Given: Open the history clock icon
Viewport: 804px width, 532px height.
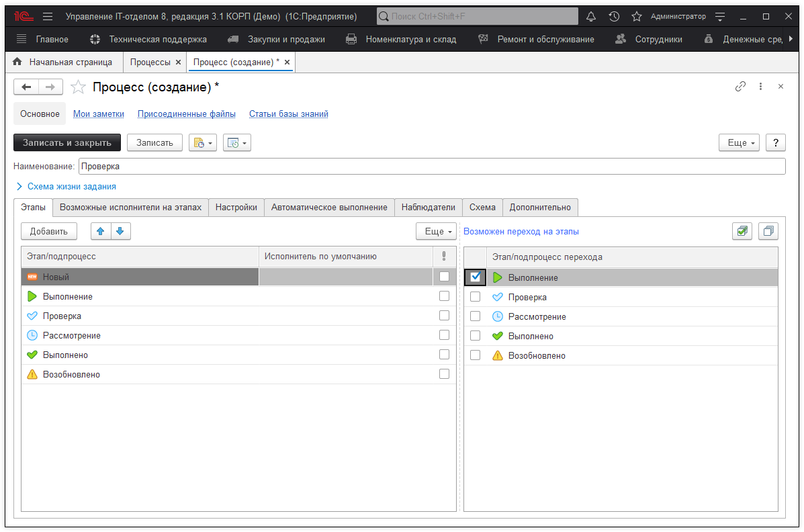Looking at the screenshot, I should point(614,16).
